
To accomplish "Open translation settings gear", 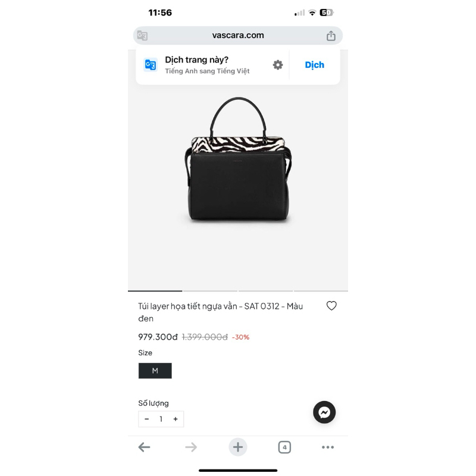I will point(278,65).
